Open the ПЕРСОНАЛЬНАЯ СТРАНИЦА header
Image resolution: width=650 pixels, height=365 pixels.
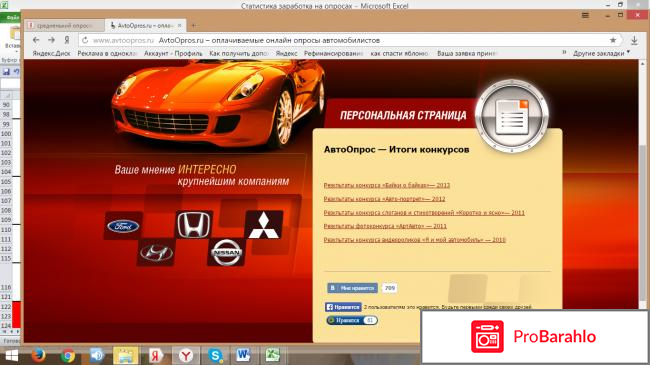click(x=403, y=115)
